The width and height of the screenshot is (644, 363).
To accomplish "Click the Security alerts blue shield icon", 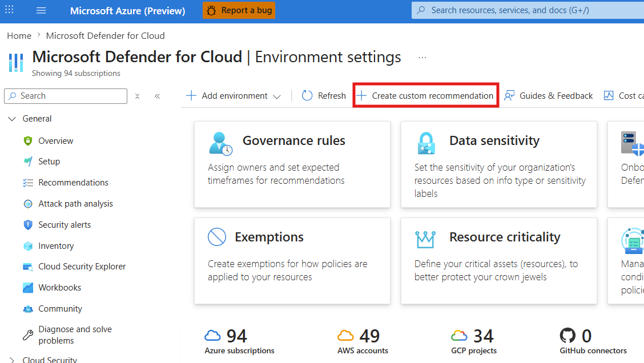I will click(28, 225).
